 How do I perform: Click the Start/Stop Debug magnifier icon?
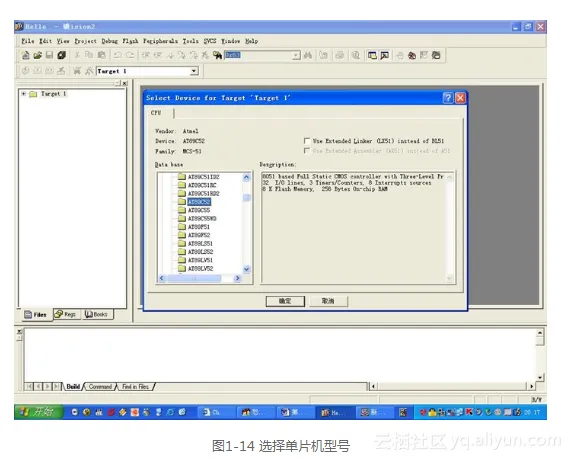click(x=356, y=55)
